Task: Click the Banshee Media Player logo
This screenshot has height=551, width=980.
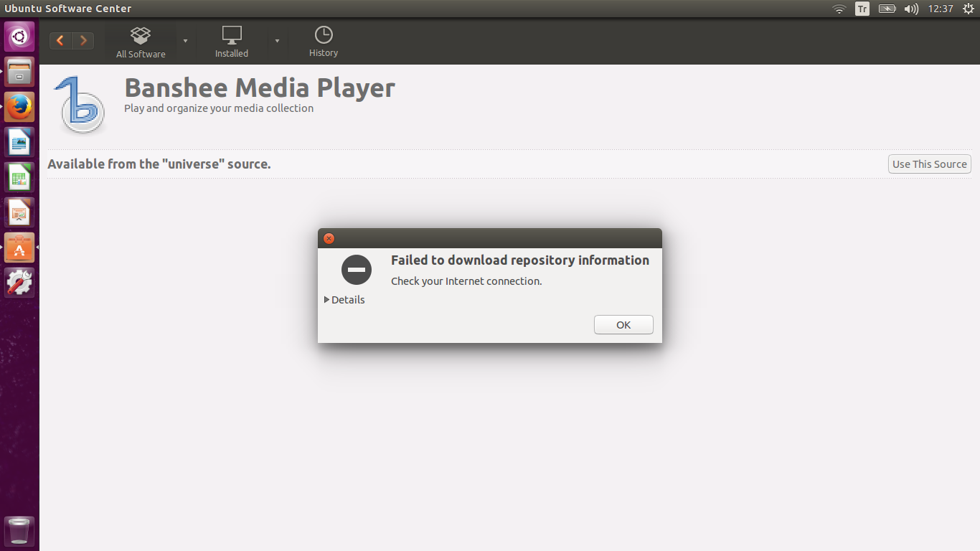Action: [x=80, y=104]
